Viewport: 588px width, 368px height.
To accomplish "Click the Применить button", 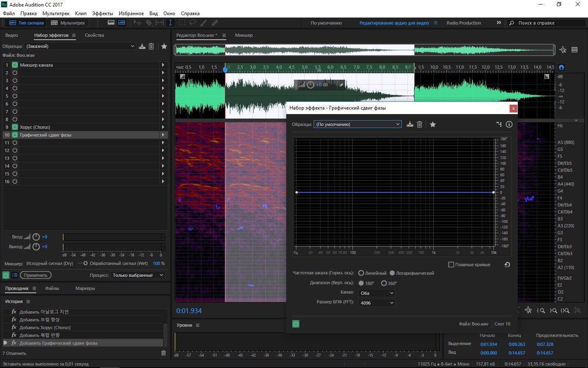I will pos(36,275).
